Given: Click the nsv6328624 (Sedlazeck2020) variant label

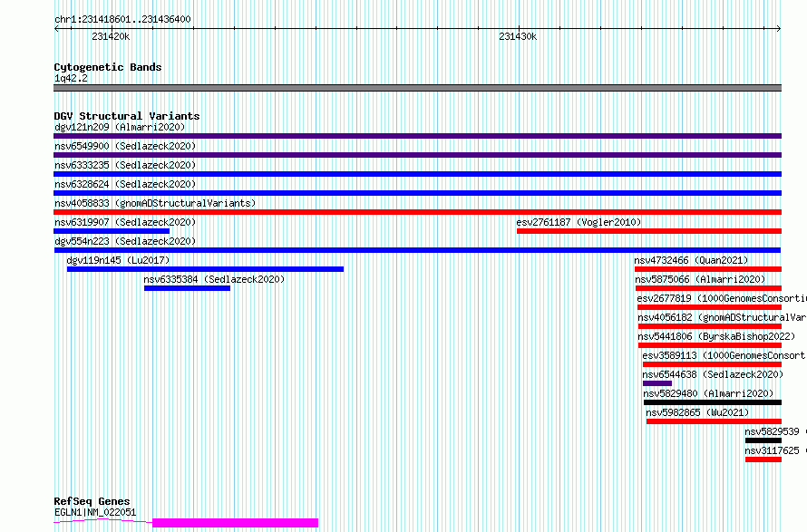Looking at the screenshot, I should pos(125,184).
